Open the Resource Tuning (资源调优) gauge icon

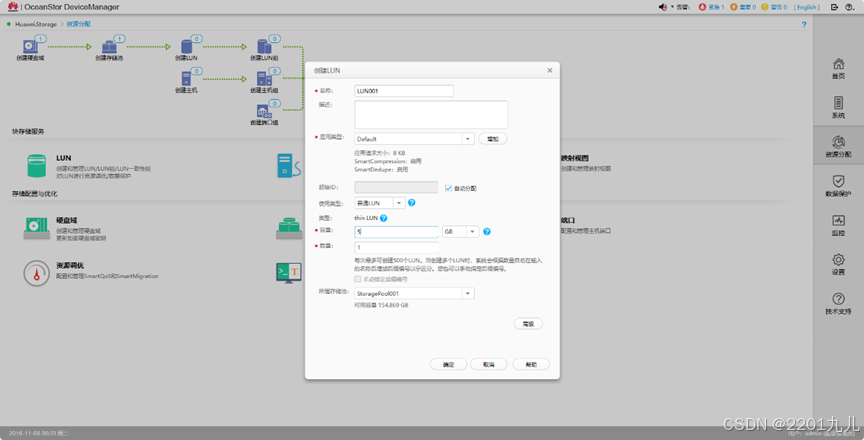point(36,273)
